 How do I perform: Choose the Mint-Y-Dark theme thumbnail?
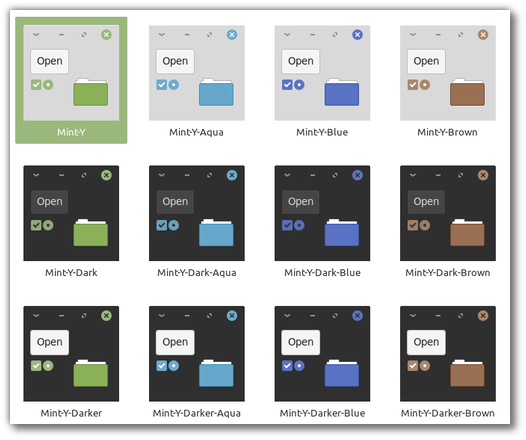coord(71,213)
